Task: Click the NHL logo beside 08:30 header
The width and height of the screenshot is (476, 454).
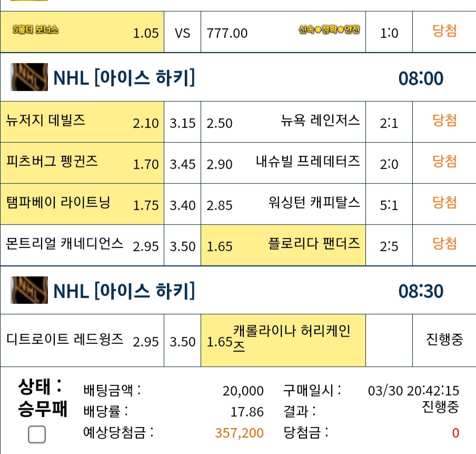Action: [29, 290]
